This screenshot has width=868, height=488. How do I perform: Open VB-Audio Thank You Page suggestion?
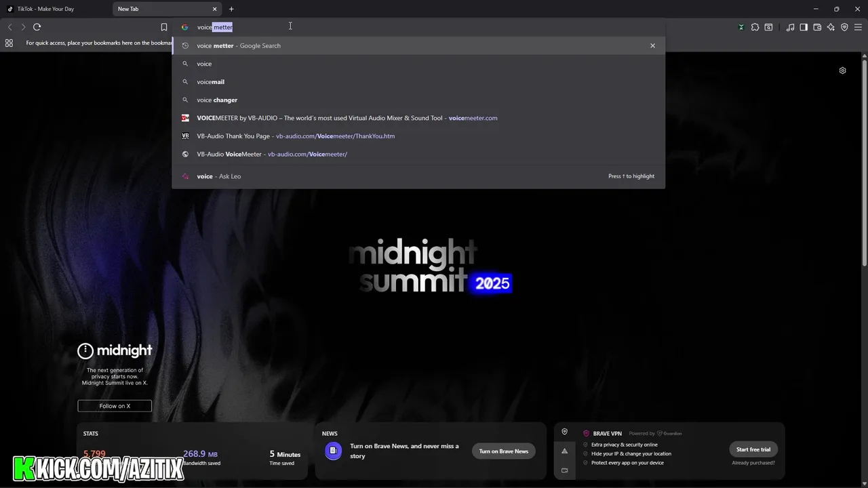418,136
